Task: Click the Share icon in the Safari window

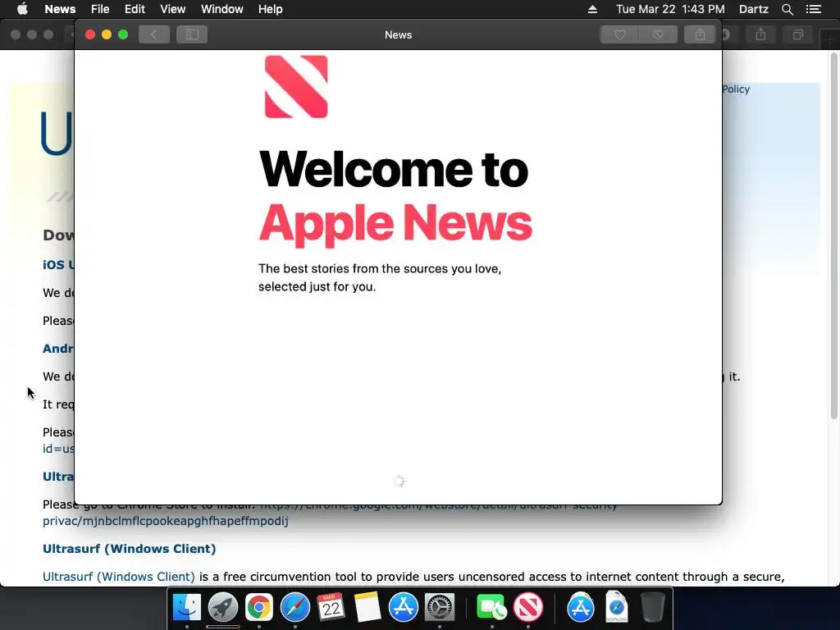Action: 760,34
